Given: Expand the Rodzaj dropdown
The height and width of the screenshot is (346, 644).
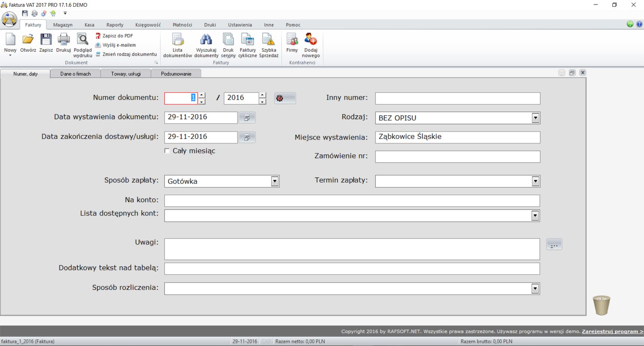Looking at the screenshot, I should pyautogui.click(x=535, y=118).
